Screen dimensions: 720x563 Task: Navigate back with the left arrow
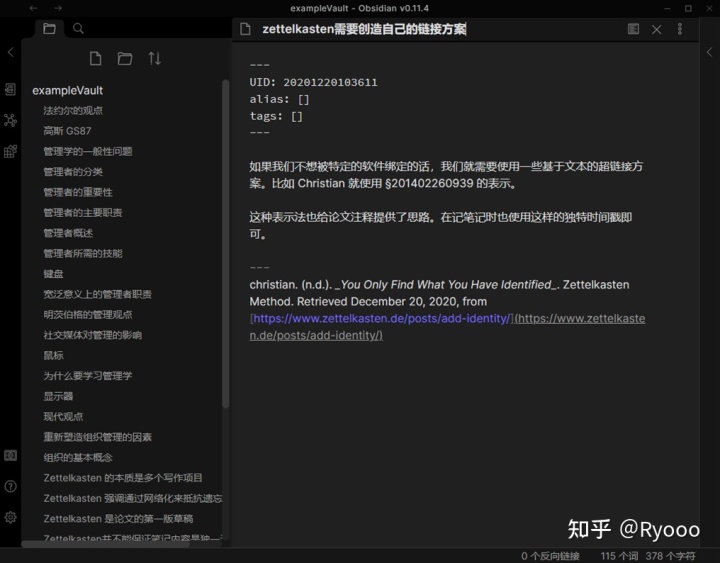click(33, 8)
